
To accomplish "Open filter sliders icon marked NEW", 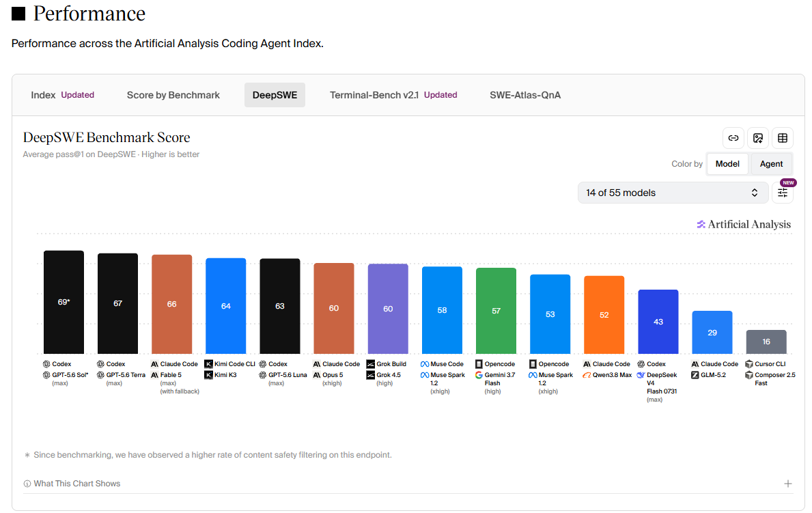I will pos(783,193).
